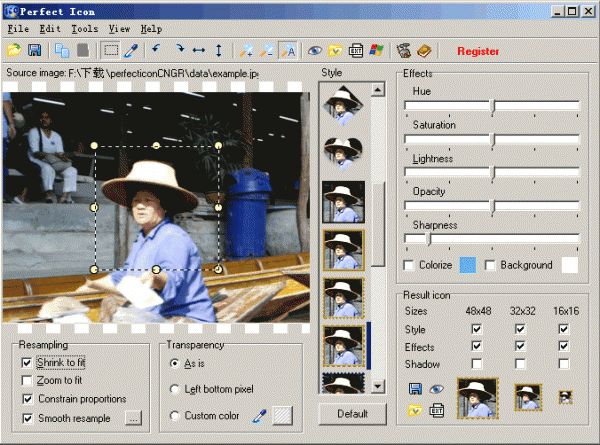This screenshot has width=600, height=445.
Task: Select Left bottom pixel transparency
Action: pyautogui.click(x=174, y=389)
